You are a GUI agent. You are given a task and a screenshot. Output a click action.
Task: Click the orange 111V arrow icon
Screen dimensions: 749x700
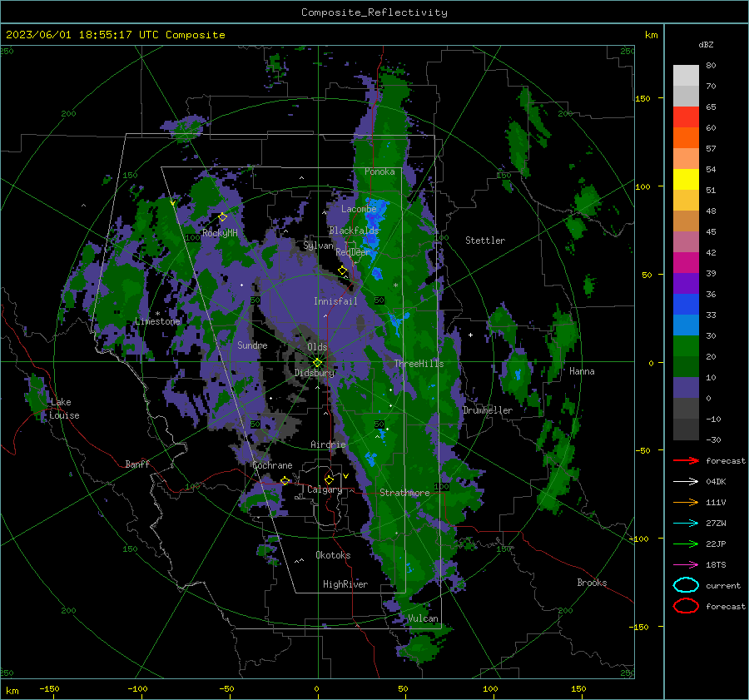point(686,502)
